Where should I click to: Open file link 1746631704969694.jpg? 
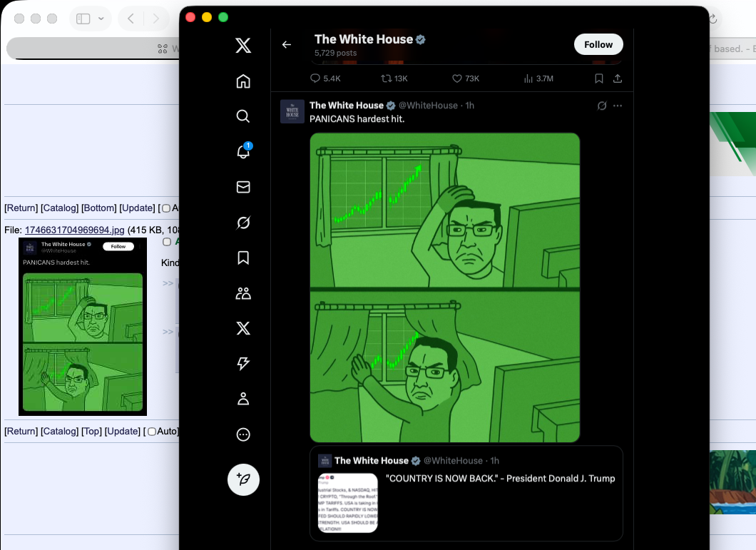pyautogui.click(x=75, y=230)
